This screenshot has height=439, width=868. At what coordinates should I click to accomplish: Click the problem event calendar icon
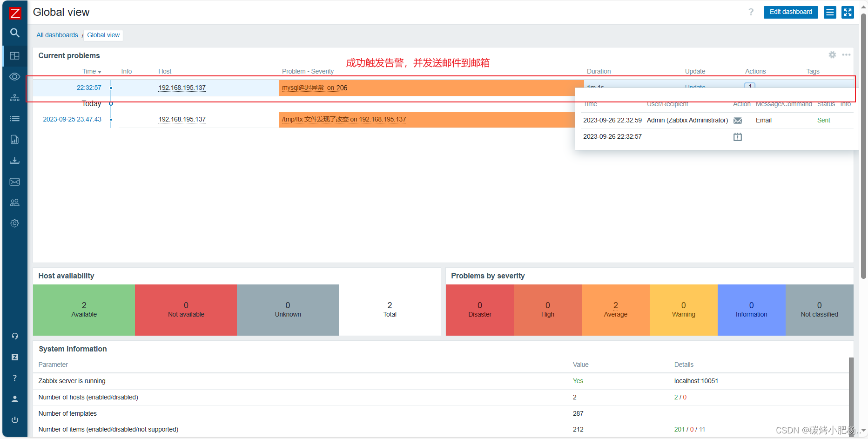point(738,137)
